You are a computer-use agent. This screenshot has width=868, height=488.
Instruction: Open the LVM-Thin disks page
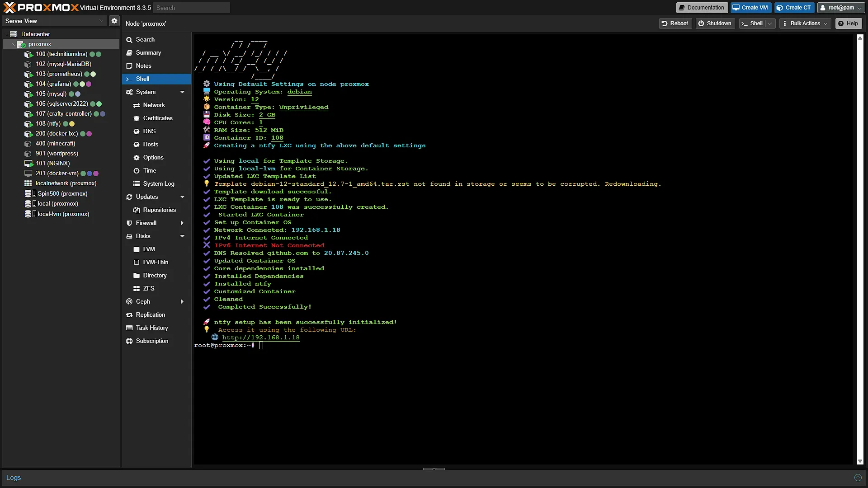[x=156, y=263]
